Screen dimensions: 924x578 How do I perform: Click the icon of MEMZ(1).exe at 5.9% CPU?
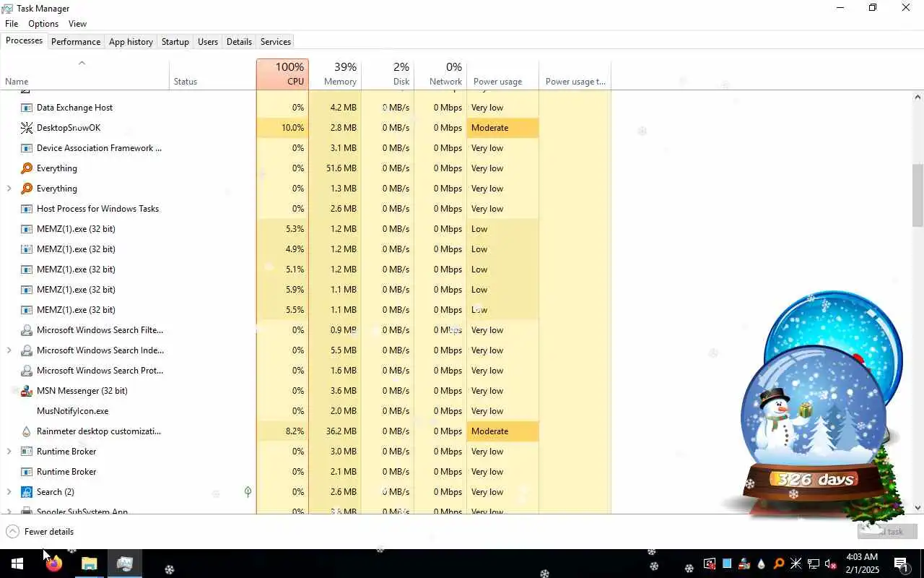(x=27, y=290)
